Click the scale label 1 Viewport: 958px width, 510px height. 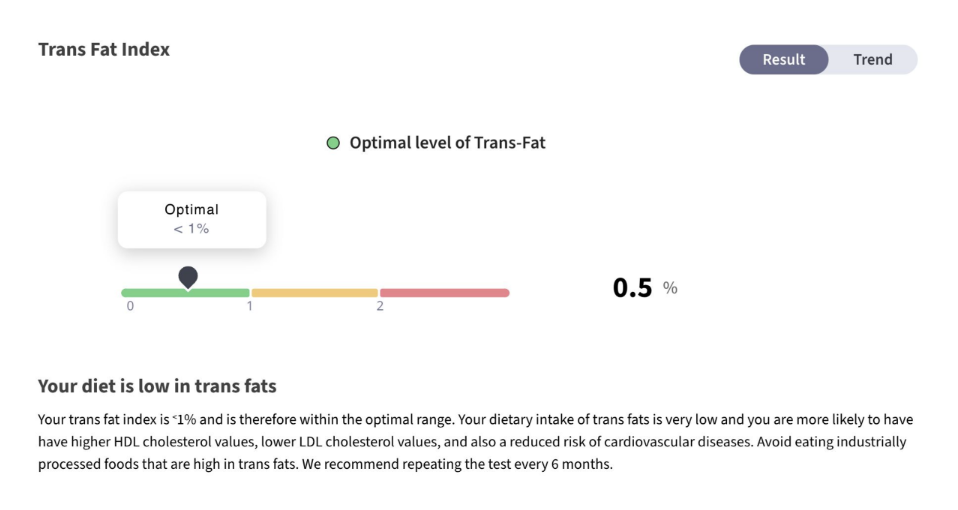click(250, 306)
